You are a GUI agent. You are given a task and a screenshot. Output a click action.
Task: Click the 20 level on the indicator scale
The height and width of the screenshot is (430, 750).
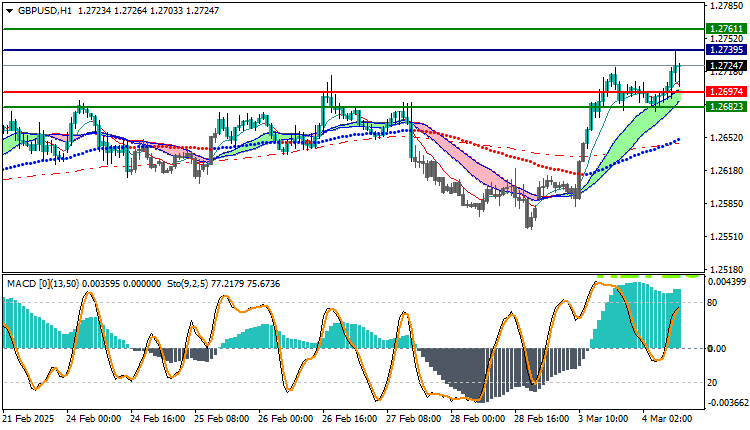712,383
